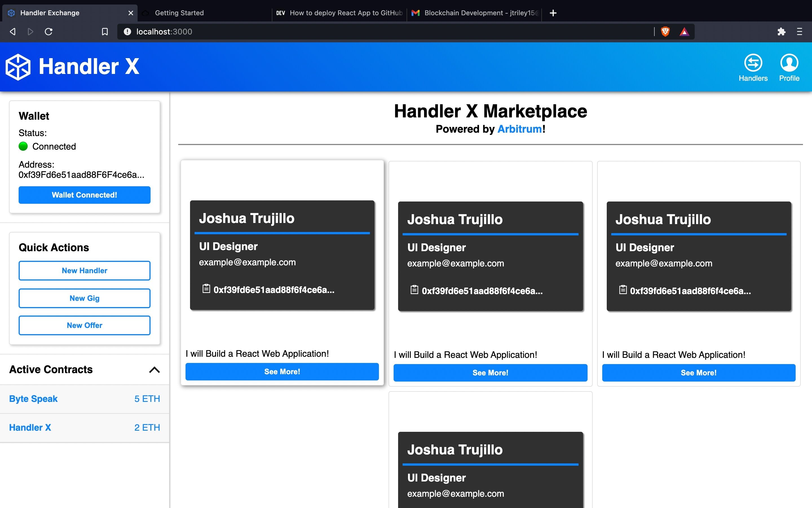The height and width of the screenshot is (508, 812).
Task: Click the Handler X Marketplace heading
Action: pos(490,111)
